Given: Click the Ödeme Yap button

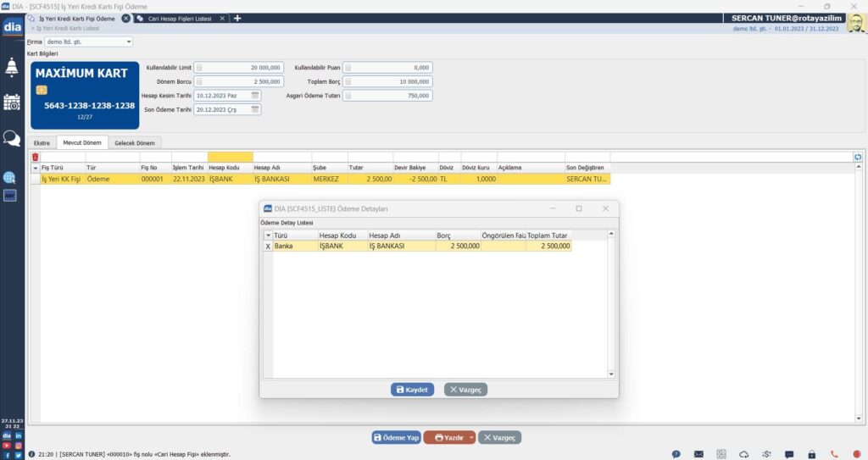Looking at the screenshot, I should click(397, 437).
